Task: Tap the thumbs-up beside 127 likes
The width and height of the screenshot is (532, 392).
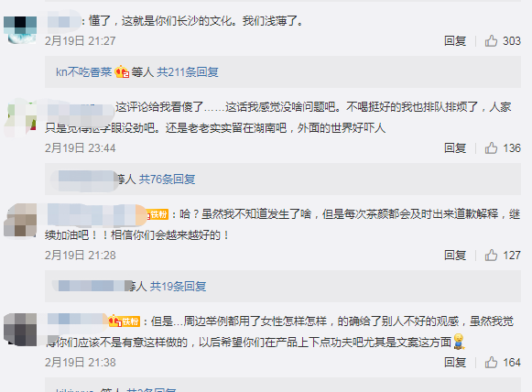Action: click(491, 256)
